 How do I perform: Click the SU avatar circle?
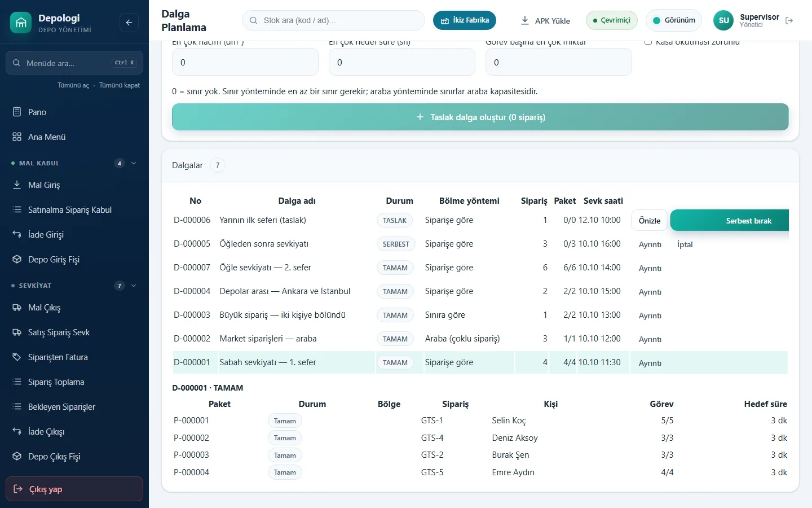tap(724, 20)
